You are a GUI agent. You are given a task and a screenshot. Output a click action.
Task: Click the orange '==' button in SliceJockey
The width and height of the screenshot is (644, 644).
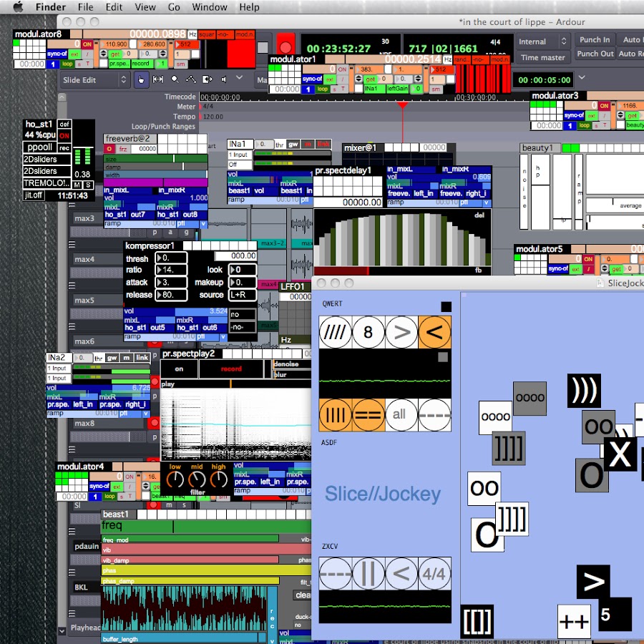click(x=369, y=415)
